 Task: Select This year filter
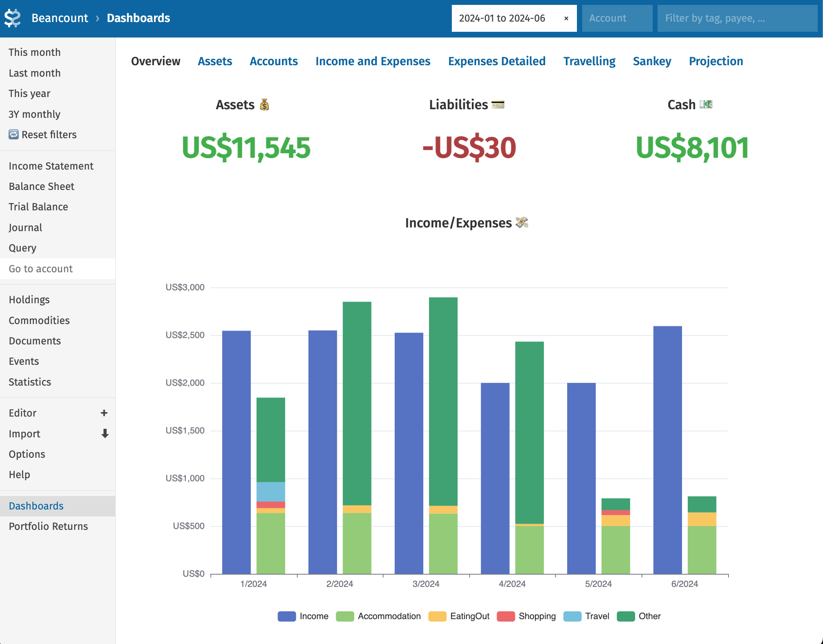pyautogui.click(x=57, y=93)
